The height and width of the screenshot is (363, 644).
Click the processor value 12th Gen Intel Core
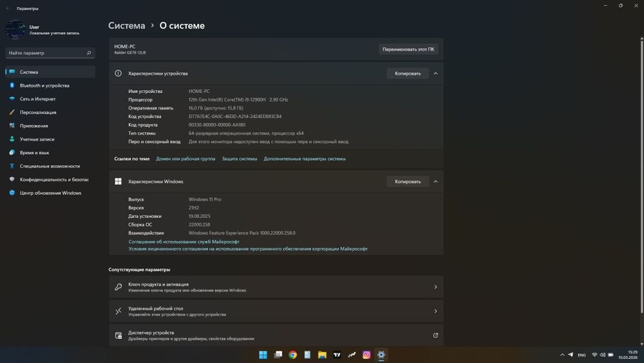click(238, 99)
